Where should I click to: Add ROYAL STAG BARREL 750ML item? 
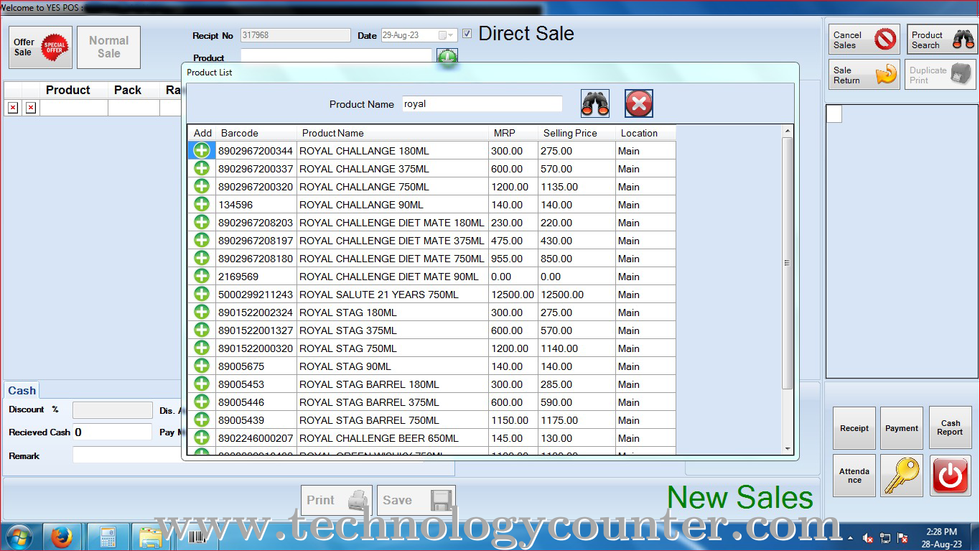(202, 420)
